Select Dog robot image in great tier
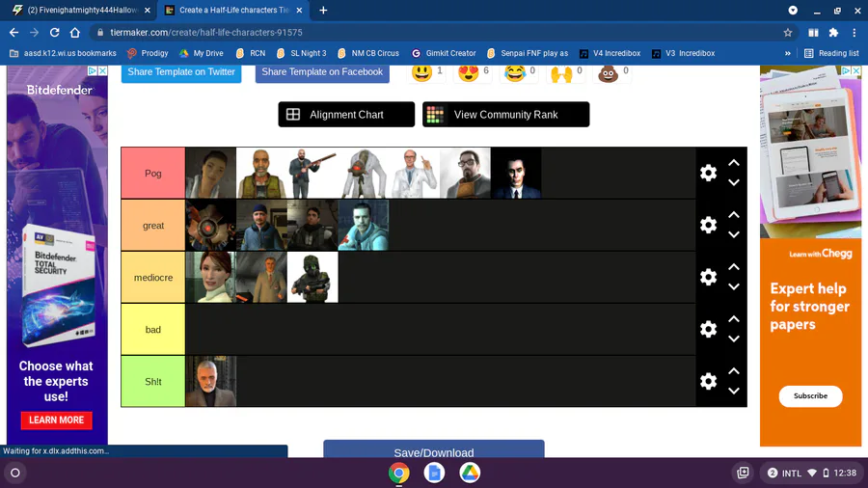Image resolution: width=868 pixels, height=488 pixels. [210, 225]
